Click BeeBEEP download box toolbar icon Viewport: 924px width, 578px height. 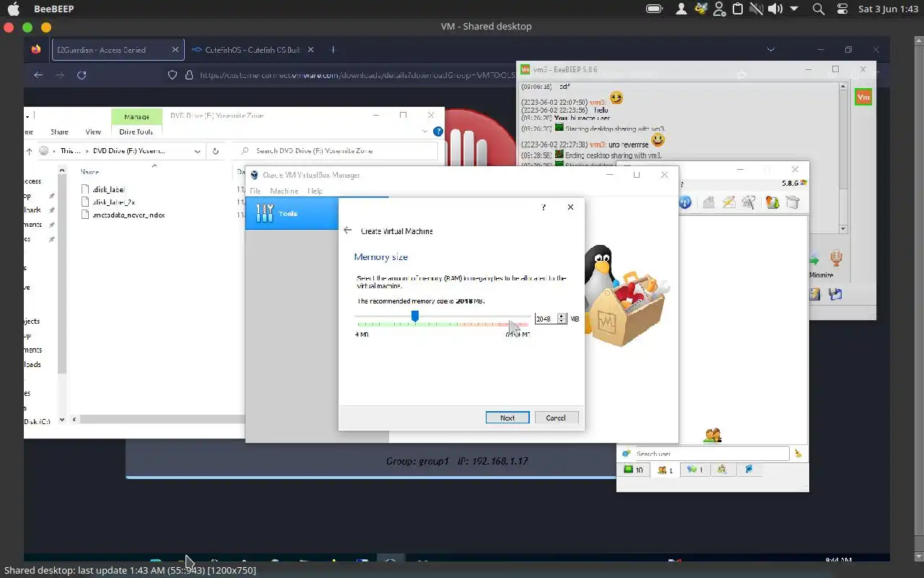772,202
